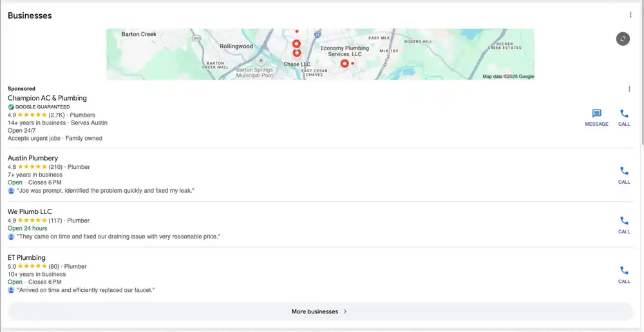The image size is (644, 332).
Task: Click the reviewer avatar on ET Plumbing review
Action: coord(11,290)
